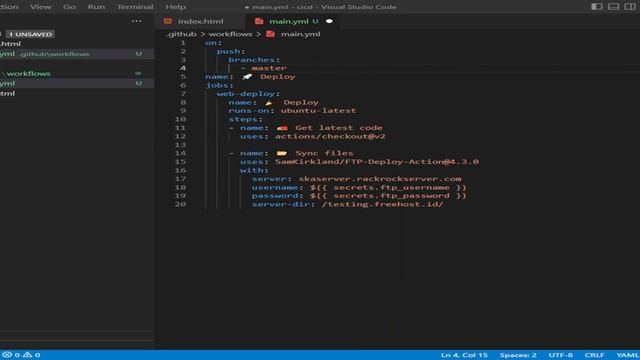
Task: Click the rocket emoji on line 5
Action: (247, 77)
